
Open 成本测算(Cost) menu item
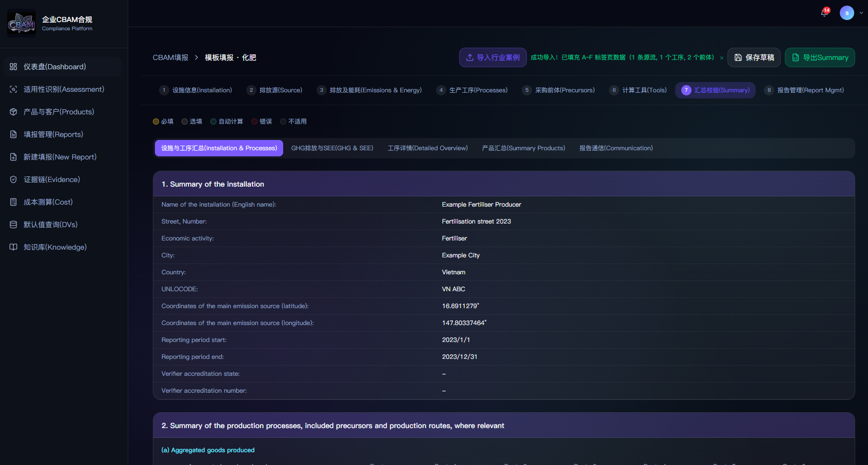coord(62,202)
